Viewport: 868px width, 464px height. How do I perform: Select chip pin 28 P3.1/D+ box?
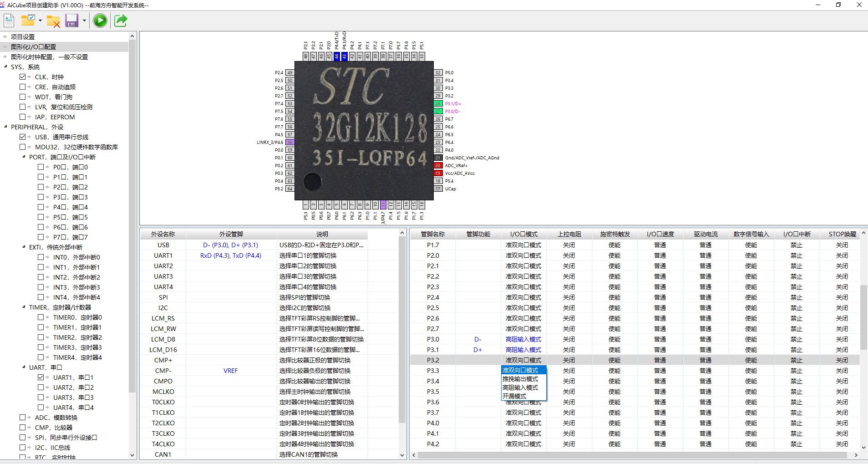tap(438, 103)
